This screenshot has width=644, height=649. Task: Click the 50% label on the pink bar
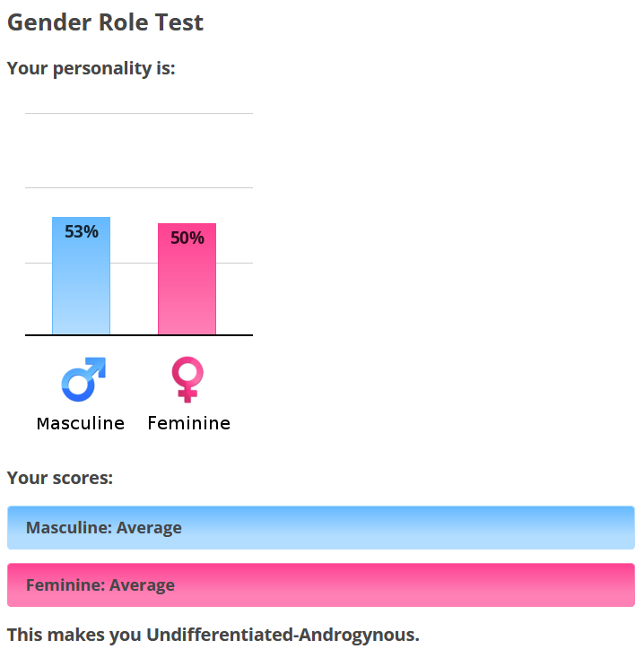pyautogui.click(x=187, y=238)
